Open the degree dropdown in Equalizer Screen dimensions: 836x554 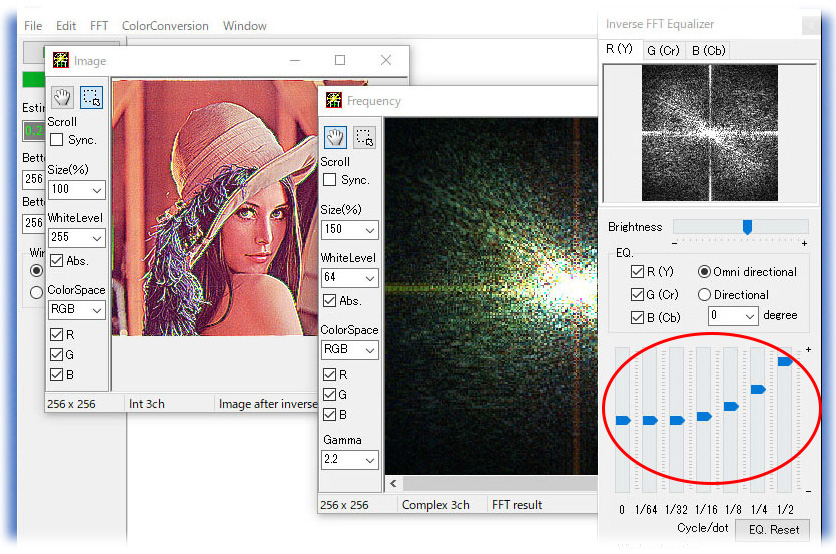click(x=733, y=316)
